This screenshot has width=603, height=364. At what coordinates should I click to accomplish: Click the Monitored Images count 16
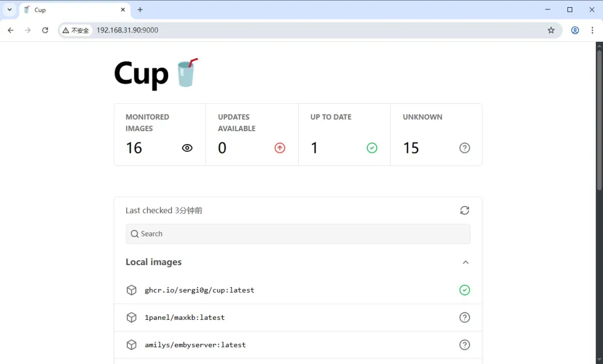pos(134,148)
